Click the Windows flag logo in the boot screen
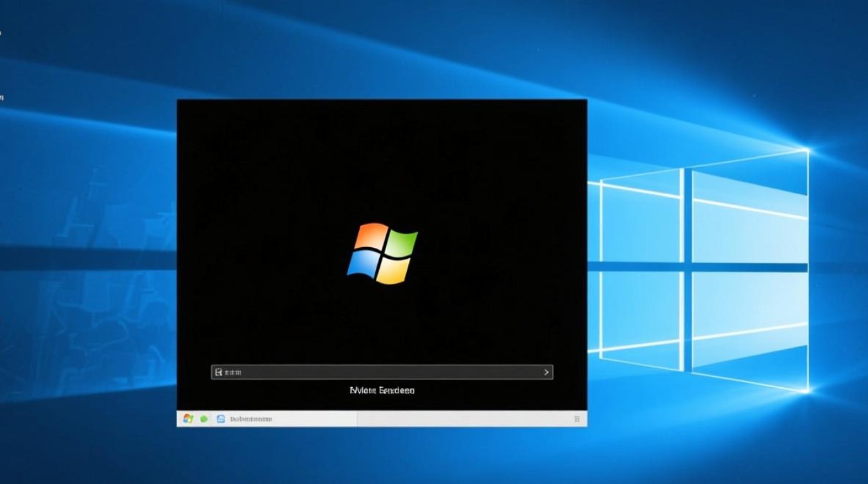The image size is (868, 484). (x=382, y=254)
